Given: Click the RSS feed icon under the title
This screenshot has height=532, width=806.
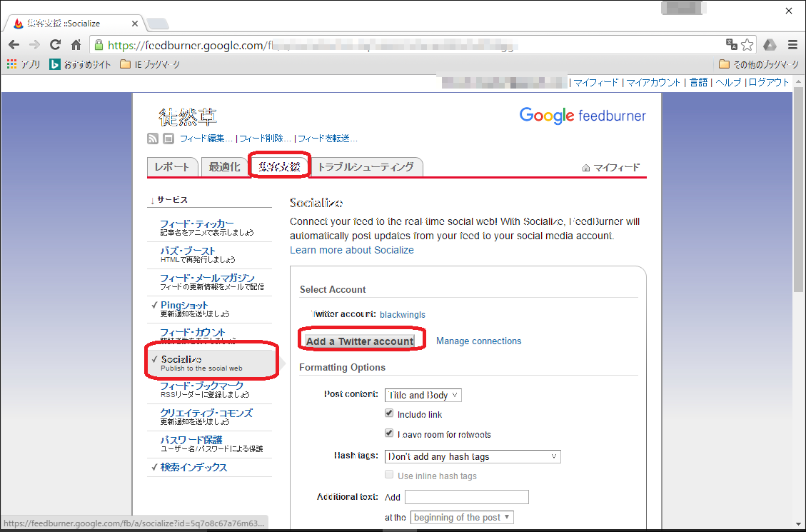Looking at the screenshot, I should (x=153, y=139).
